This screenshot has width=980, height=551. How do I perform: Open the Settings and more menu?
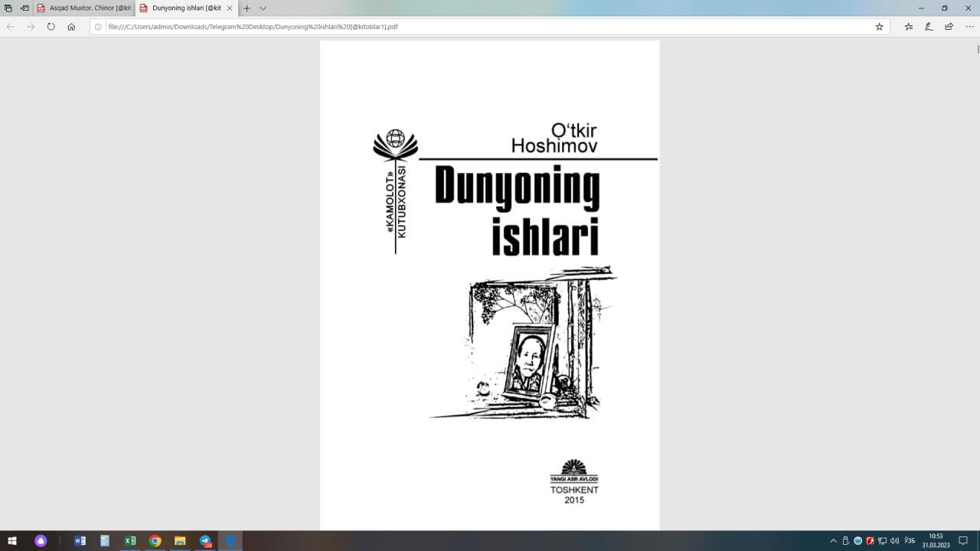coord(970,25)
